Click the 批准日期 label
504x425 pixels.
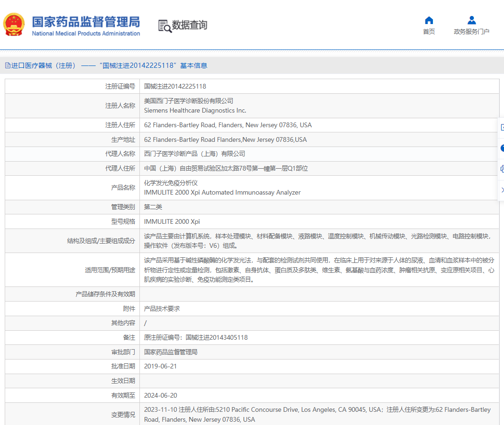tap(123, 367)
